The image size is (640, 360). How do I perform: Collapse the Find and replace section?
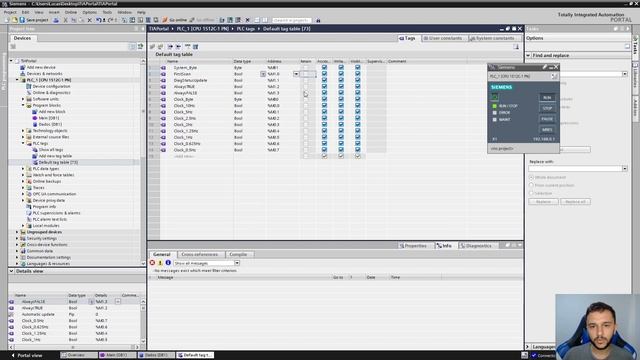tap(528, 55)
